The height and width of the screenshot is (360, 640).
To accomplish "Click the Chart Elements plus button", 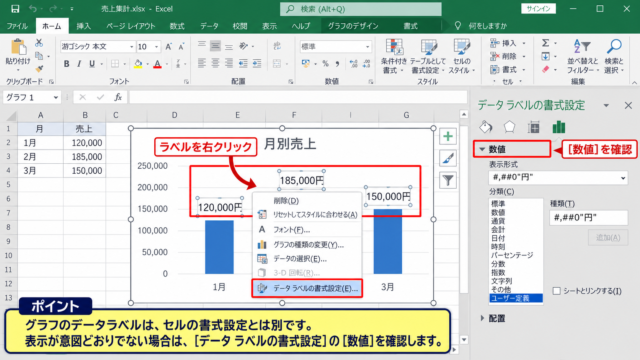I will (448, 136).
